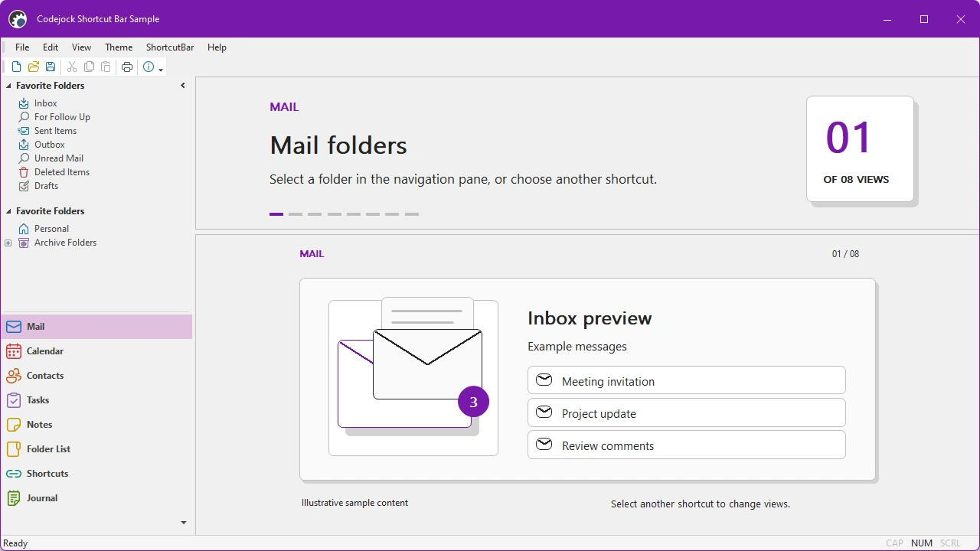Click the Cut scissors toolbar icon

pyautogui.click(x=72, y=67)
